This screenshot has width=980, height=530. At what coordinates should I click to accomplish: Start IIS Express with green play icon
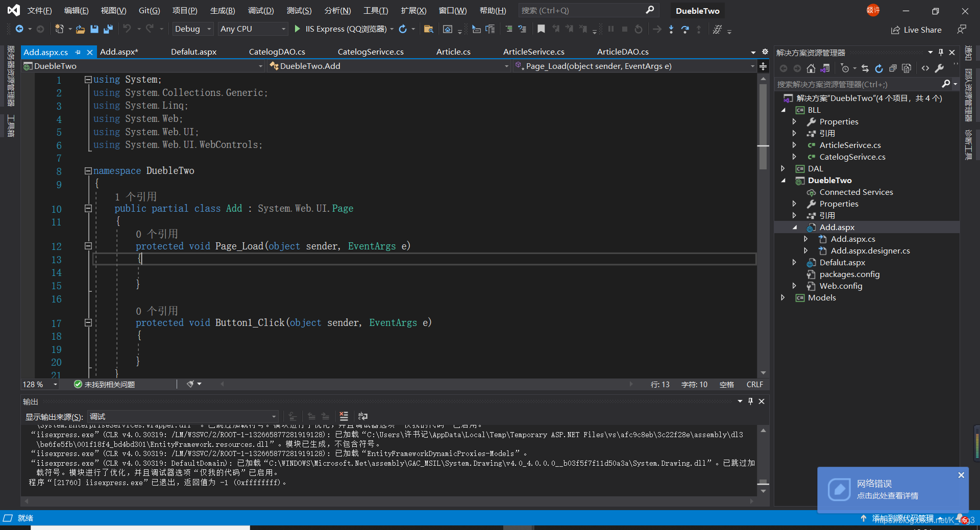tap(298, 29)
